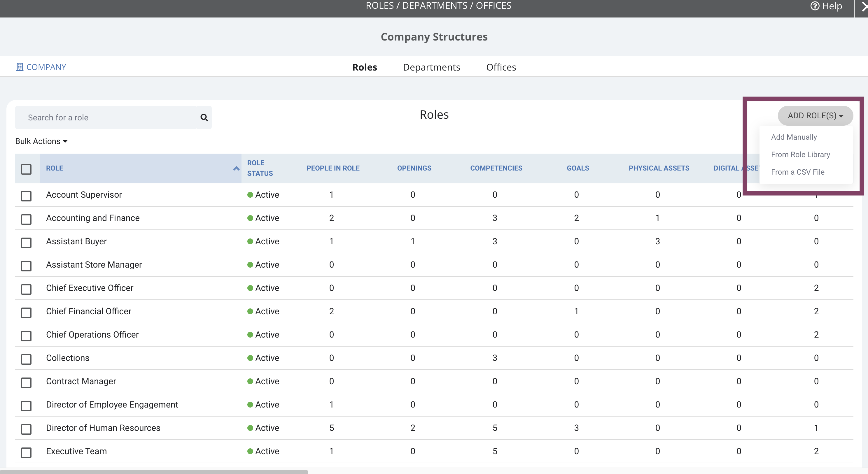The image size is (868, 474).
Task: Check the Accounting and Finance row
Action: pos(26,219)
